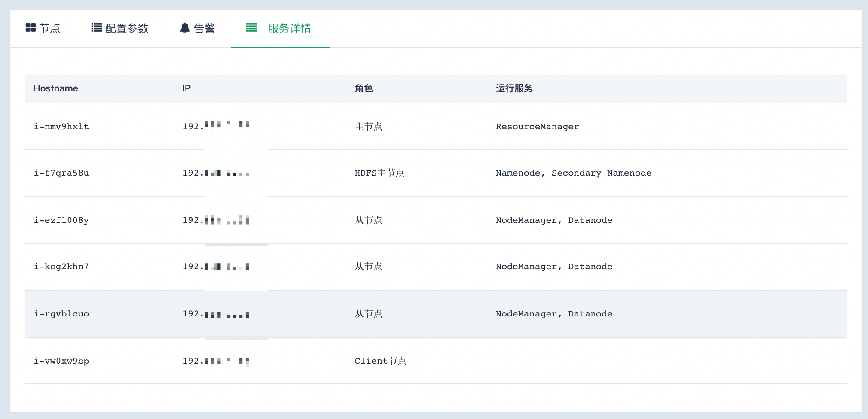The height and width of the screenshot is (419, 868).
Task: Click NodeManager, Datanode in i-kog2khn7 row
Action: pyautogui.click(x=554, y=267)
